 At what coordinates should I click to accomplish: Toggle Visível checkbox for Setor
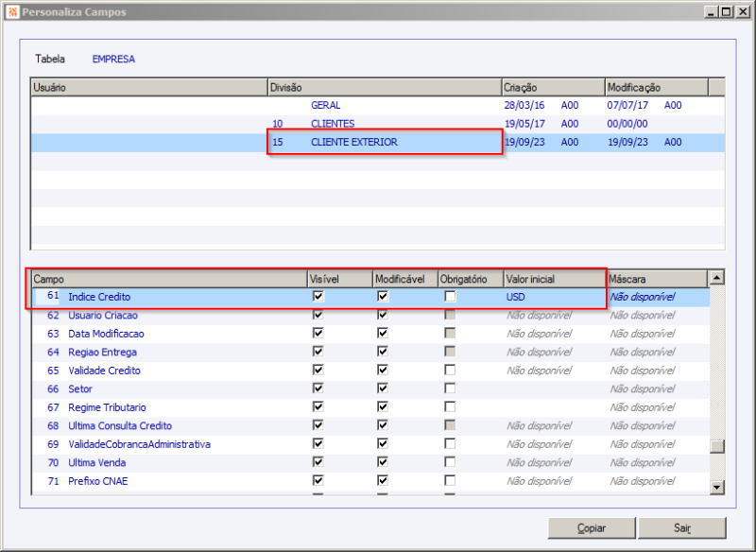tap(318, 388)
